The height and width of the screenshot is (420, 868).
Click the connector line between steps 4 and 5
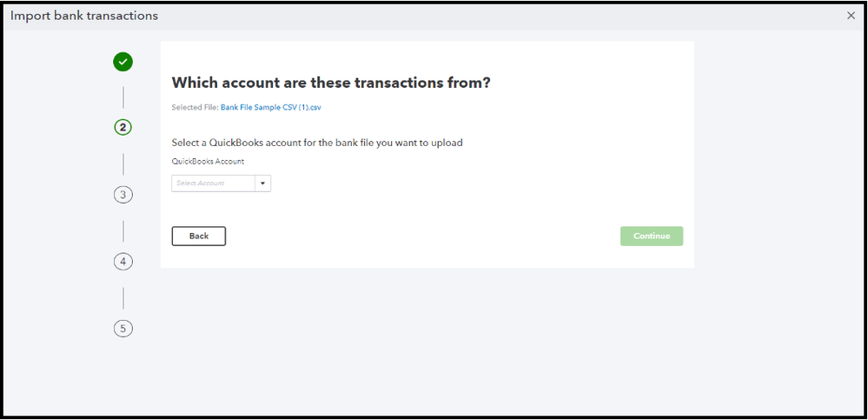(x=123, y=297)
